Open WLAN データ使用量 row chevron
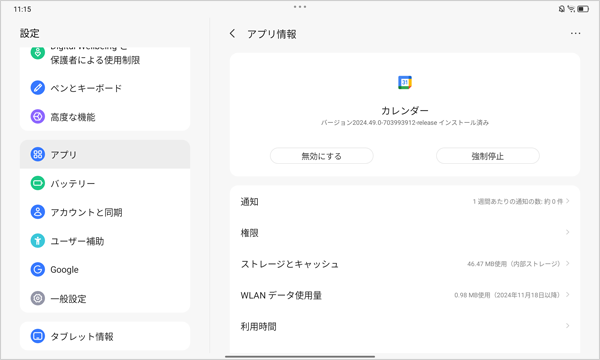The height and width of the screenshot is (360, 600). point(567,295)
